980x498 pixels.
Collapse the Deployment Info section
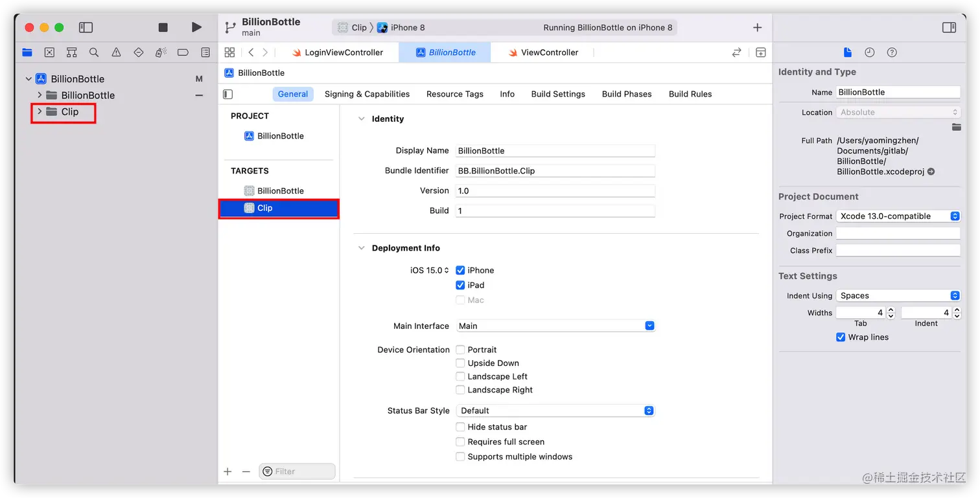pyautogui.click(x=362, y=248)
